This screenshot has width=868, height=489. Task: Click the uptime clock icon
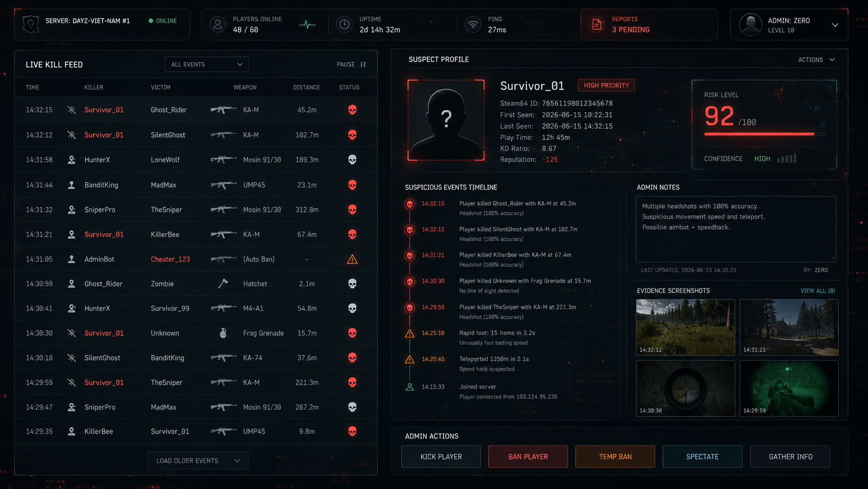(x=344, y=24)
